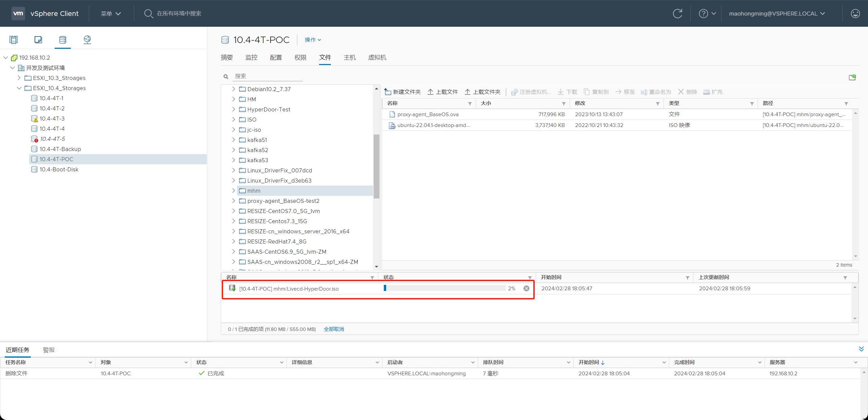The width and height of the screenshot is (868, 420).
Task: Click the datastore 搜索 search field
Action: coord(268,76)
